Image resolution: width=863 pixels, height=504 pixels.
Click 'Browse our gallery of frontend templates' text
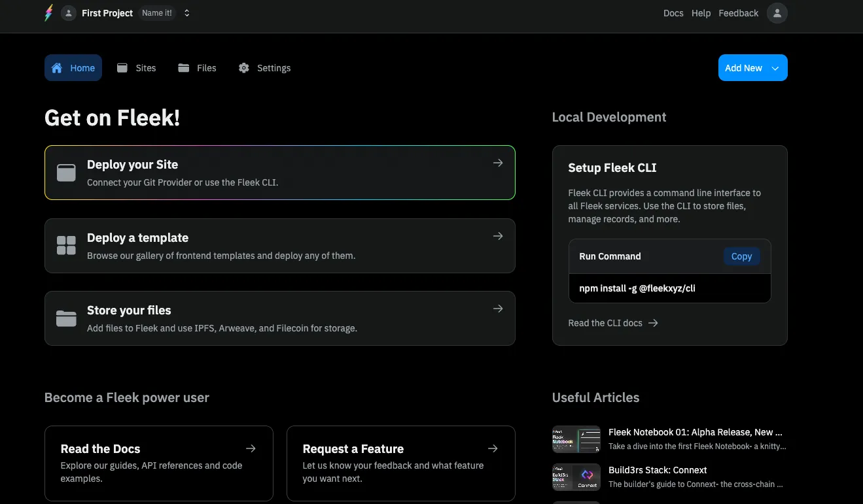(x=221, y=256)
